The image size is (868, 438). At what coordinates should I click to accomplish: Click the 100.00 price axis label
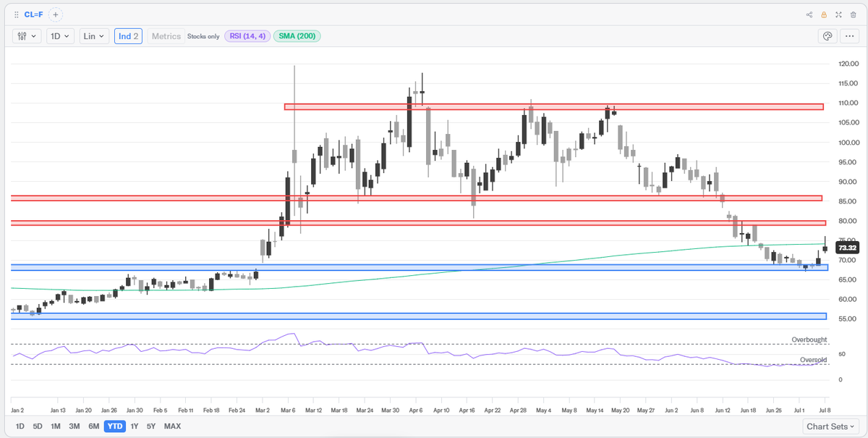point(847,142)
